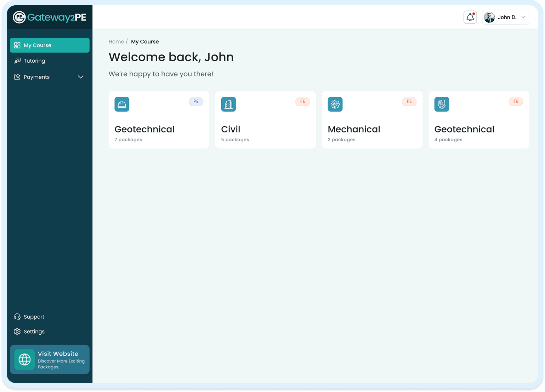Click the Geotechnical hard hat icon
The width and height of the screenshot is (545, 392).
tap(121, 104)
